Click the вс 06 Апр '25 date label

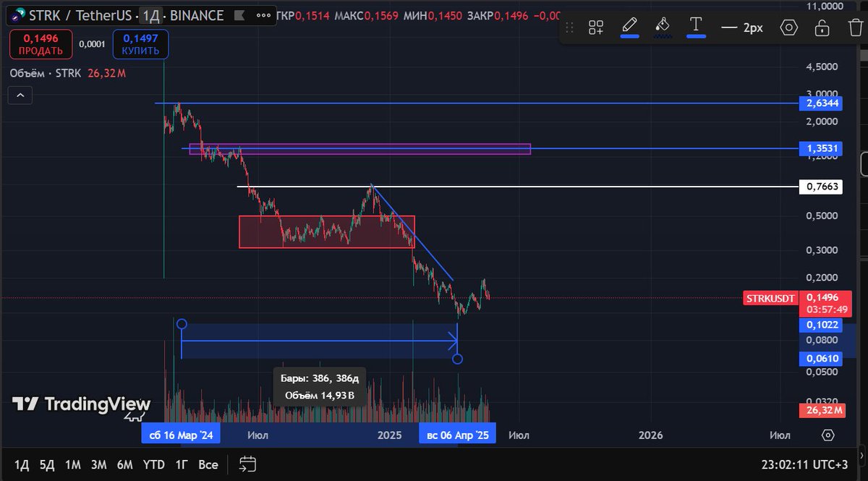[x=457, y=435]
